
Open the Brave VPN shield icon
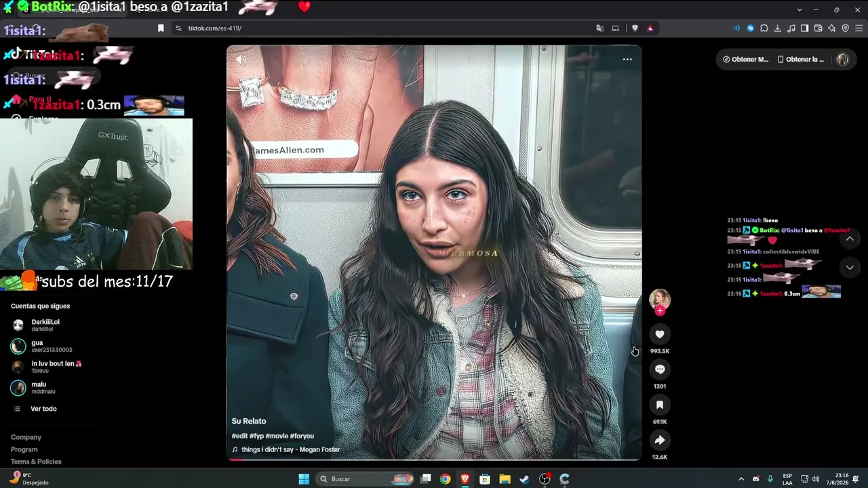click(x=846, y=28)
